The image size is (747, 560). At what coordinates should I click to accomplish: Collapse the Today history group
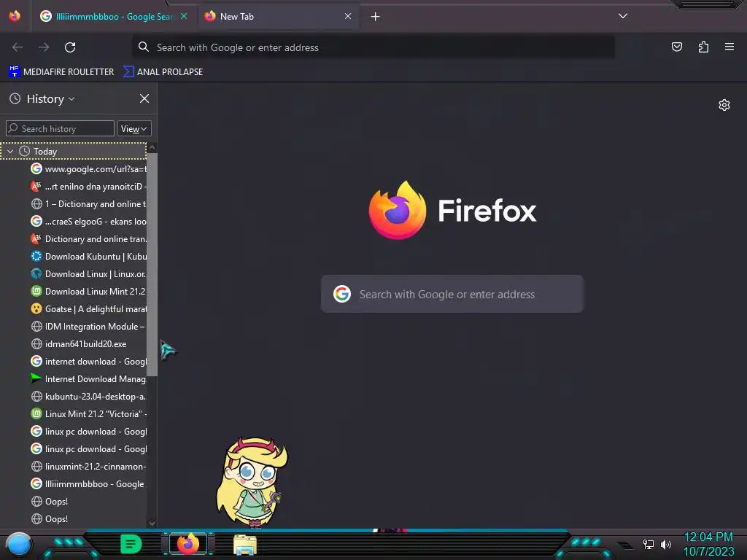click(10, 152)
